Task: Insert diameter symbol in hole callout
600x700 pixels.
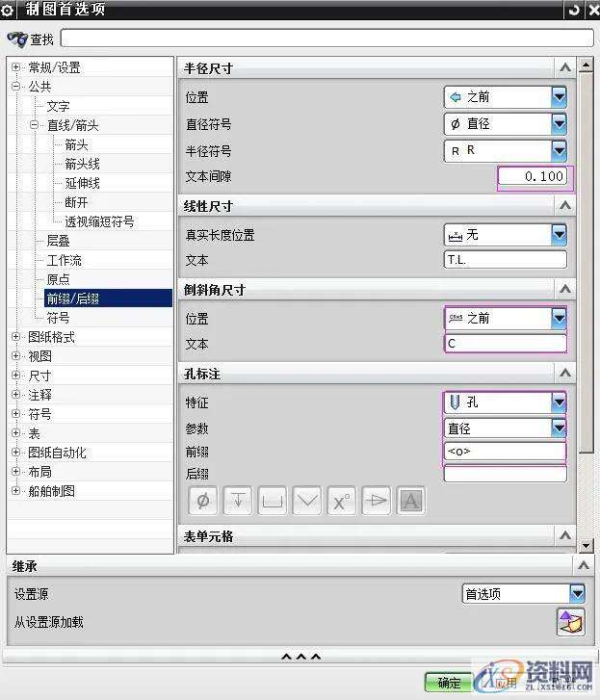Action: 203,501
